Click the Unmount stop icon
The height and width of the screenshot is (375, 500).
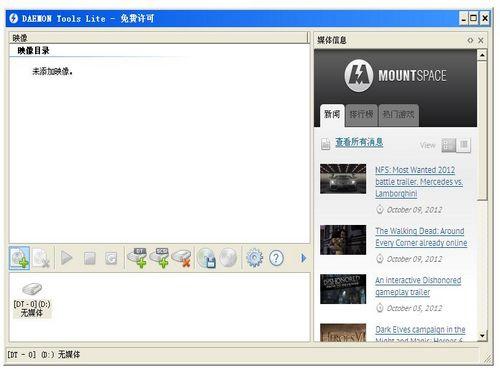89,258
